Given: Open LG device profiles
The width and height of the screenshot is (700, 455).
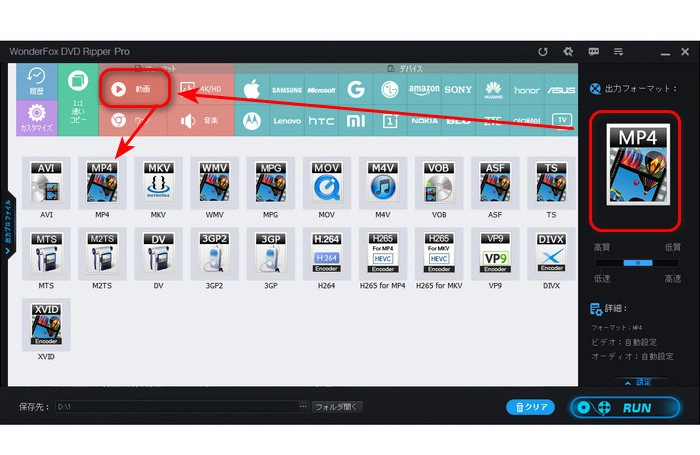Looking at the screenshot, I should click(x=390, y=90).
